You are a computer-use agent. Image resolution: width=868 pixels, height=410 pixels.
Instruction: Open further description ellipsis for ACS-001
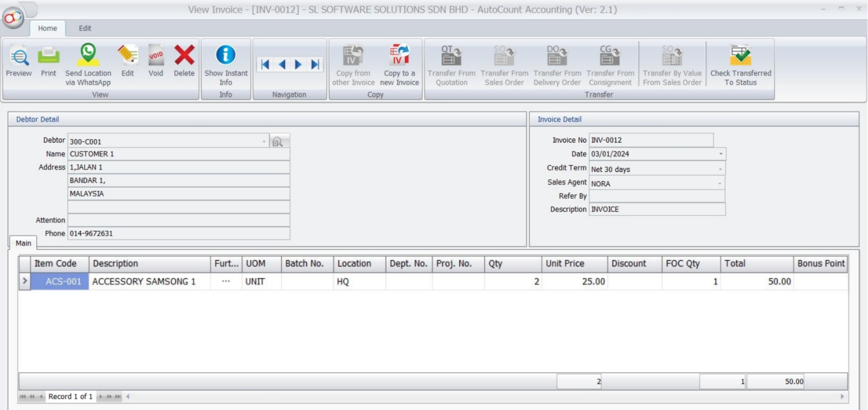[226, 282]
